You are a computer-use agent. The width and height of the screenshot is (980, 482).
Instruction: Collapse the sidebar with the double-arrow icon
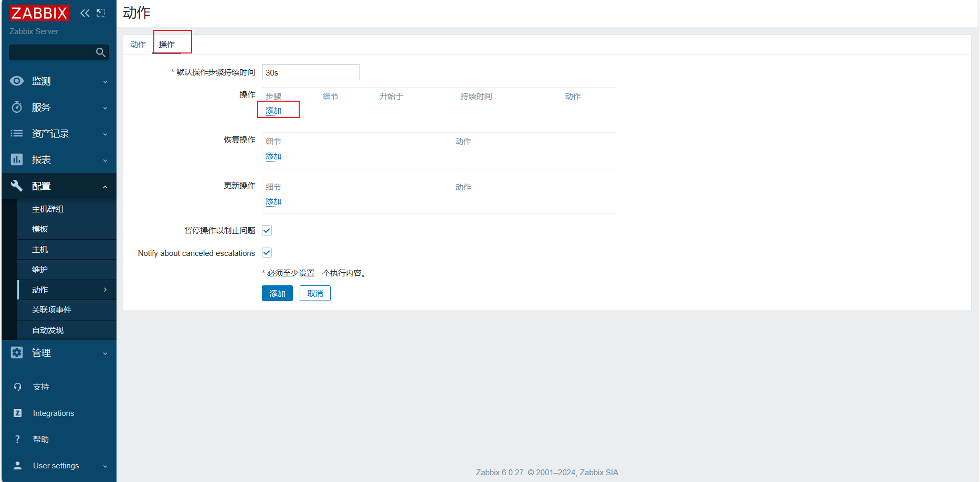pyautogui.click(x=85, y=13)
